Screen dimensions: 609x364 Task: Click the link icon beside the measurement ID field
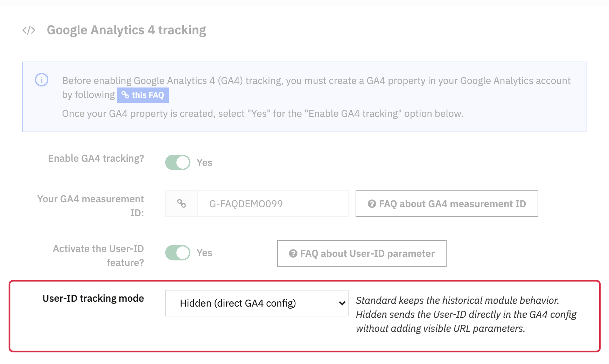pos(181,204)
